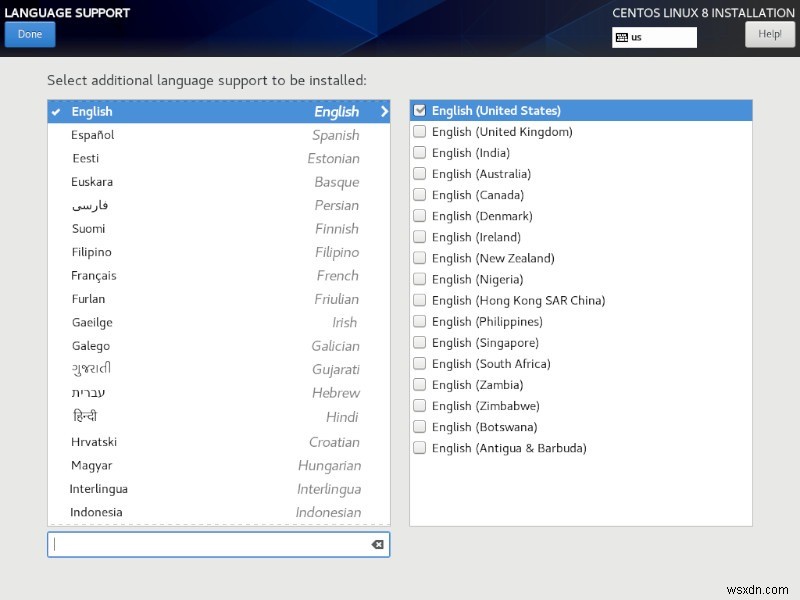Clear the search field using the x icon
Image resolution: width=800 pixels, height=600 pixels.
coord(377,544)
